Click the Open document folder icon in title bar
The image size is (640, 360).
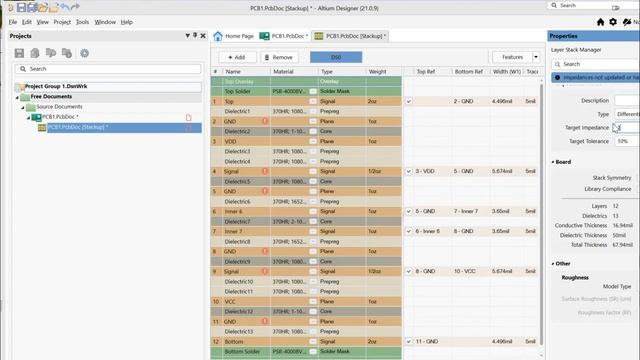43,7
